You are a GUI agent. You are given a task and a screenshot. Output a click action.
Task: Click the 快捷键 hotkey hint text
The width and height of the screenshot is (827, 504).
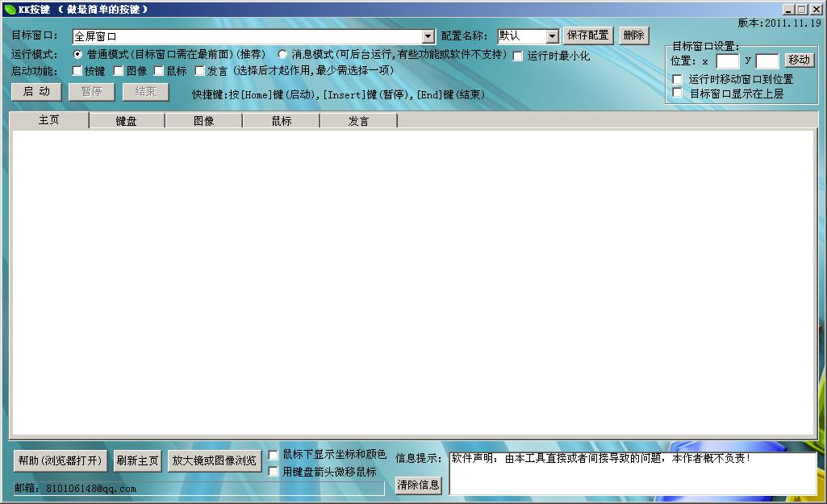click(x=338, y=95)
